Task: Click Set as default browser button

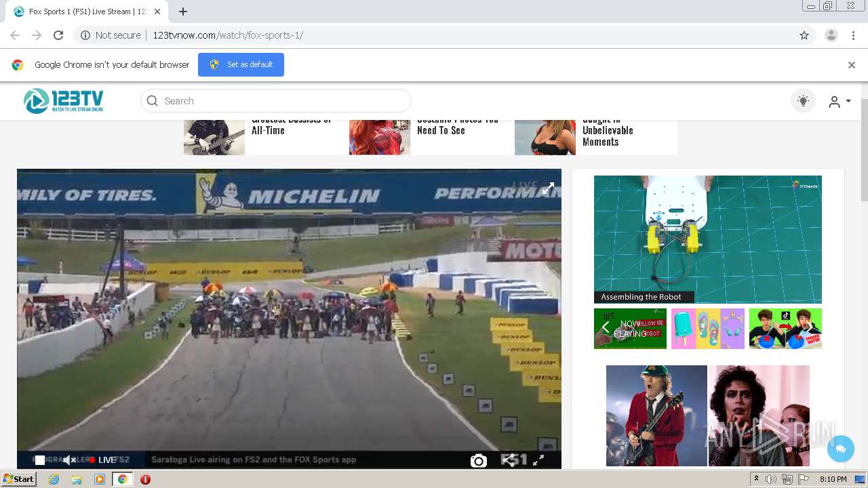Action: [x=241, y=64]
